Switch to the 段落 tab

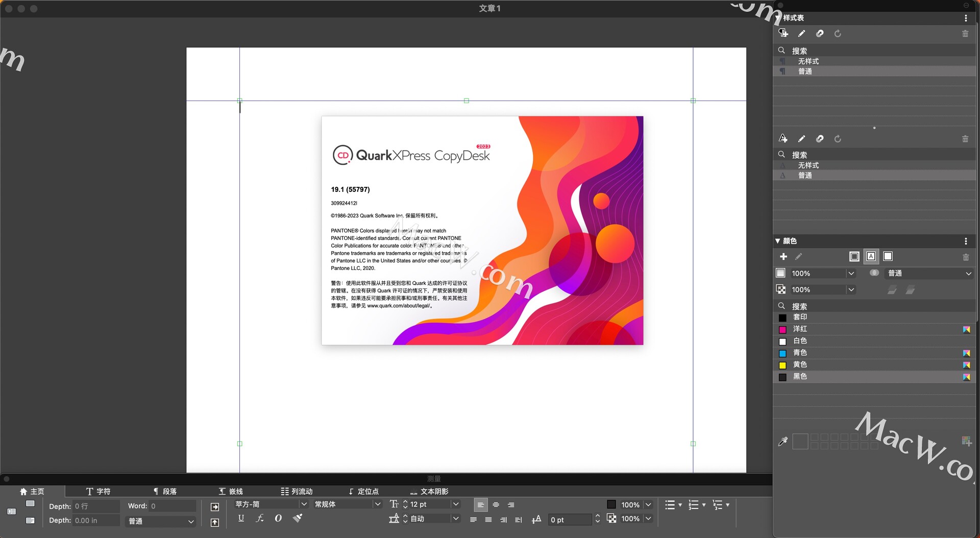pyautogui.click(x=165, y=492)
